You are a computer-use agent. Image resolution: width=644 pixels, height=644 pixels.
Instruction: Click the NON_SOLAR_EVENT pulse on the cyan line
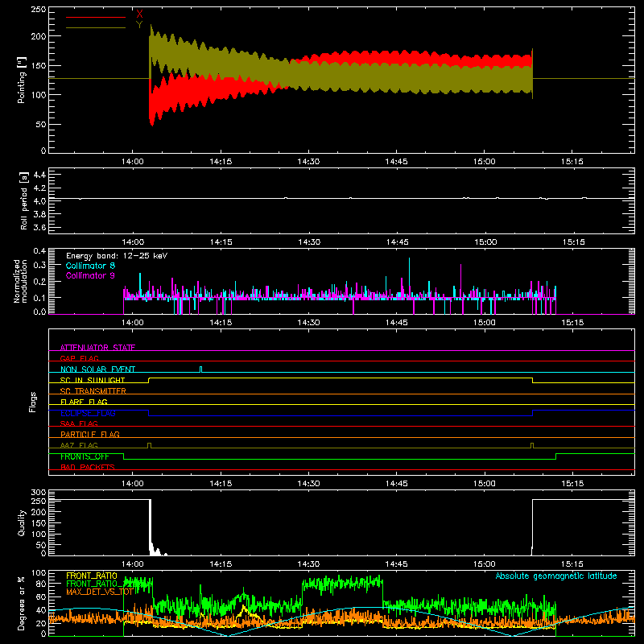click(200, 369)
